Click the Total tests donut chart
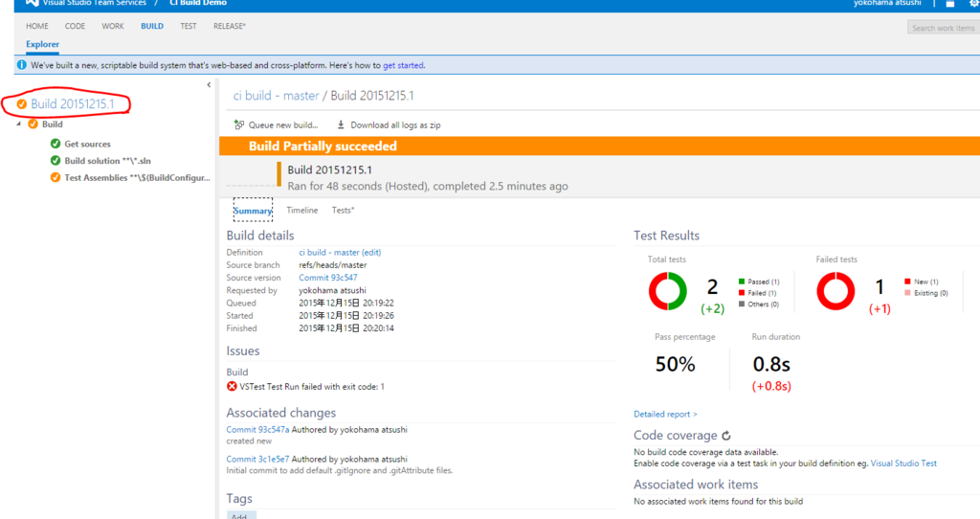This screenshot has height=519, width=980. [667, 291]
